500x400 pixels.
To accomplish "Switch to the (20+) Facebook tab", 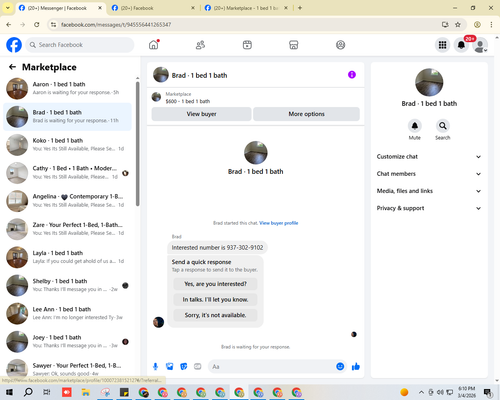I will 153,8.
